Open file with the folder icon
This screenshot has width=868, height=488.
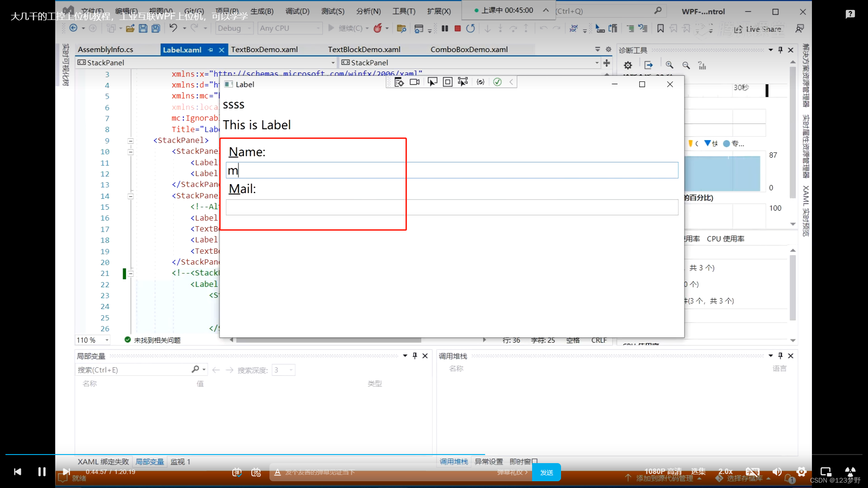[130, 28]
